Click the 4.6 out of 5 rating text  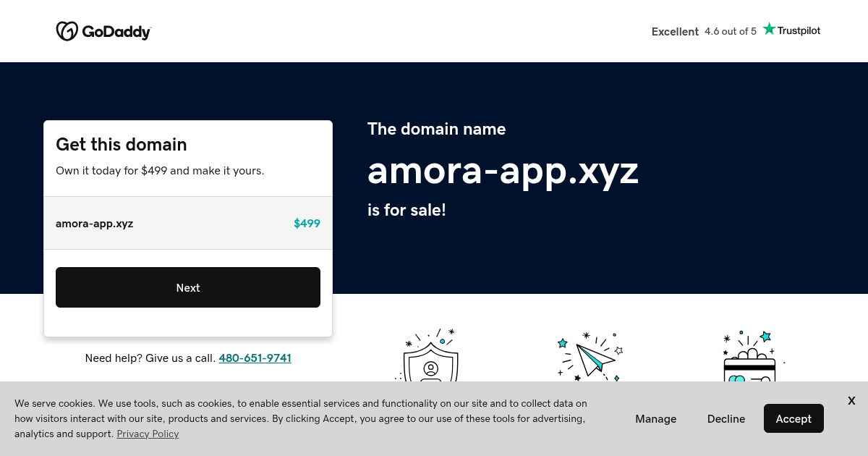[x=730, y=31]
